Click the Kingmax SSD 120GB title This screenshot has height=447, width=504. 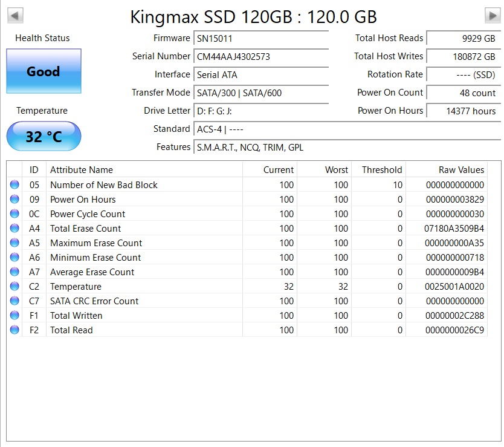point(254,17)
